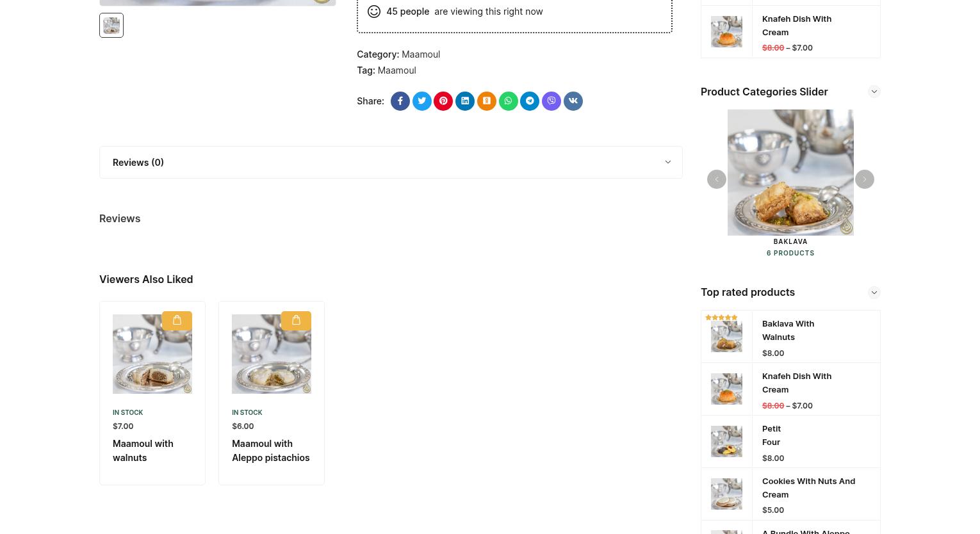Expand the Reviews (0) section
Screen dimensions: 980x534
(391, 162)
